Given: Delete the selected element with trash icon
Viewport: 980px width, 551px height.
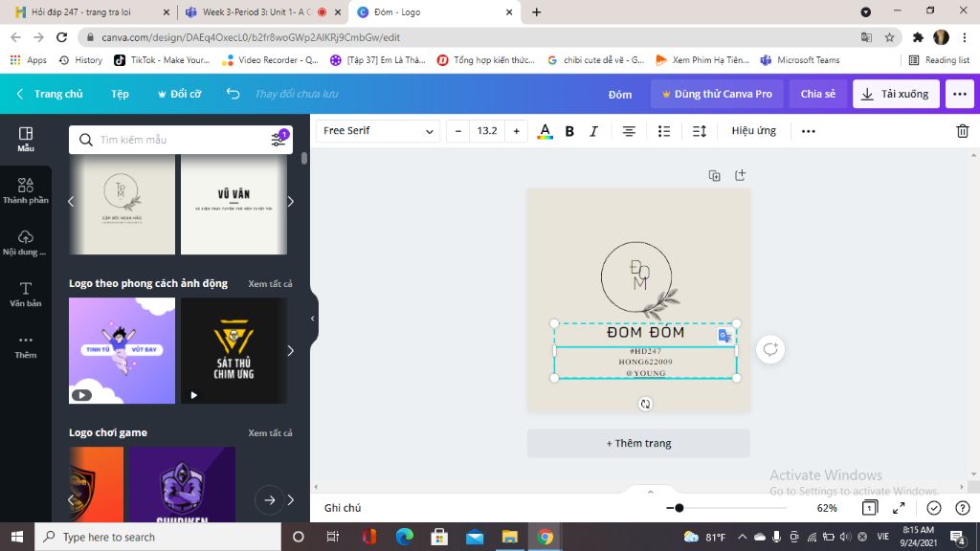Looking at the screenshot, I should point(963,130).
